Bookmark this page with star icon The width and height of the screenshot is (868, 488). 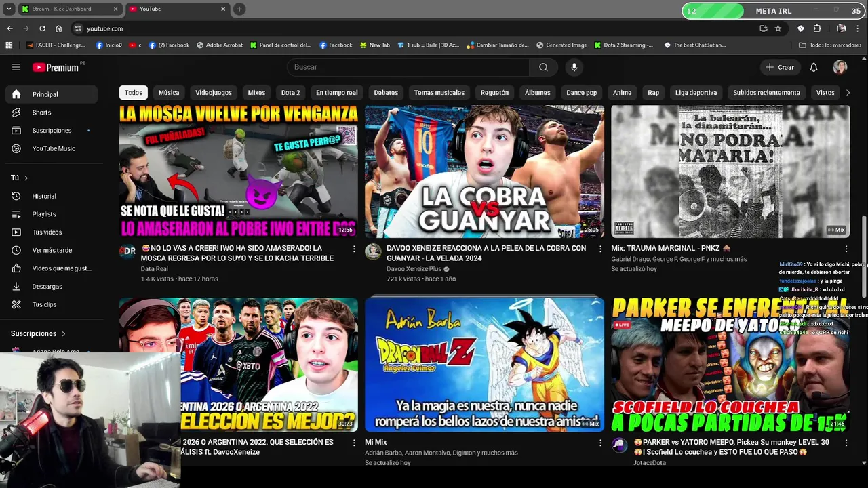pos(778,28)
